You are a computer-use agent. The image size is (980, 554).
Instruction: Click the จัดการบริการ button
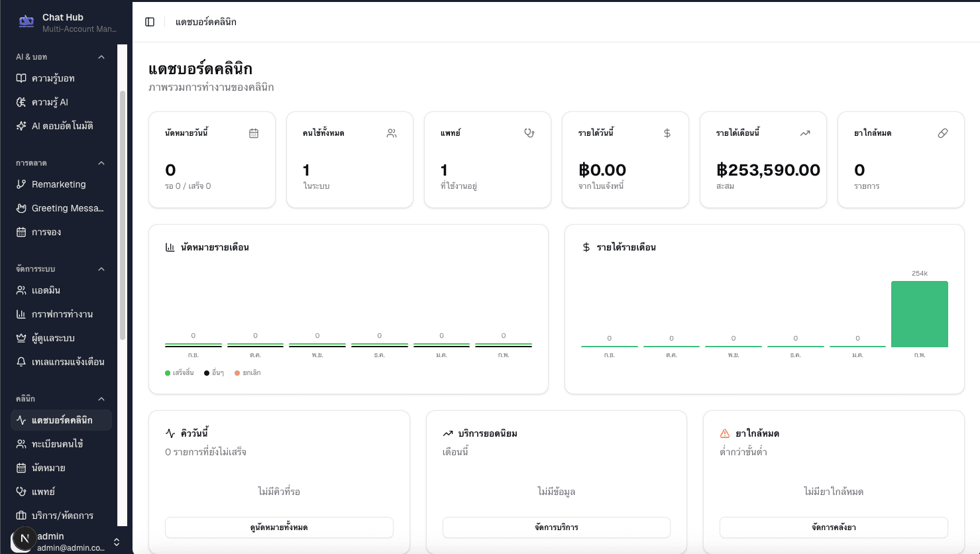tap(557, 527)
